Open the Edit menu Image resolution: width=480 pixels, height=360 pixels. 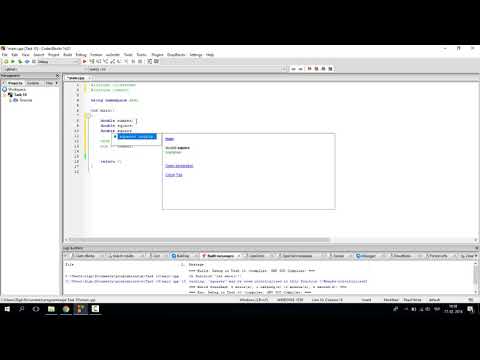(15, 55)
